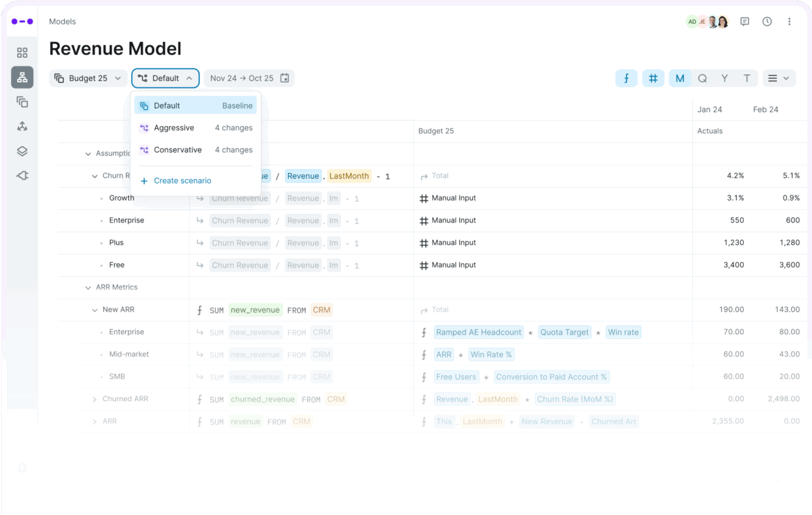Open the comments icon in the top bar
Screen dimensions: 812x515
[745, 21]
